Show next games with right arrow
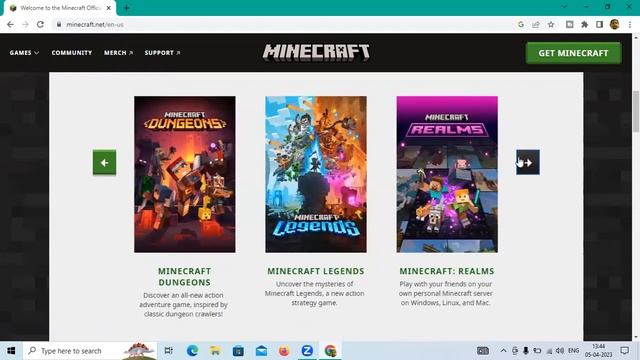This screenshot has width=640, height=360. coord(528,162)
